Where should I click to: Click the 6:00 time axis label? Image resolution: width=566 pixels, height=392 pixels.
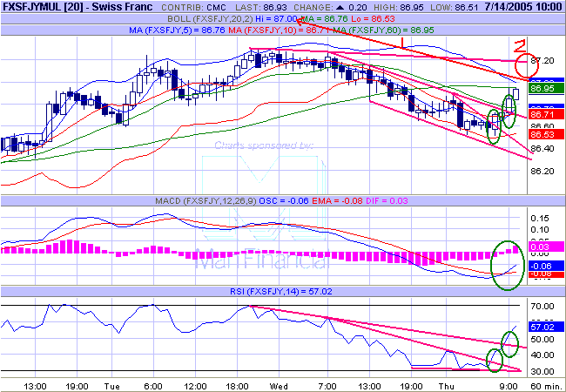pyautogui.click(x=153, y=387)
